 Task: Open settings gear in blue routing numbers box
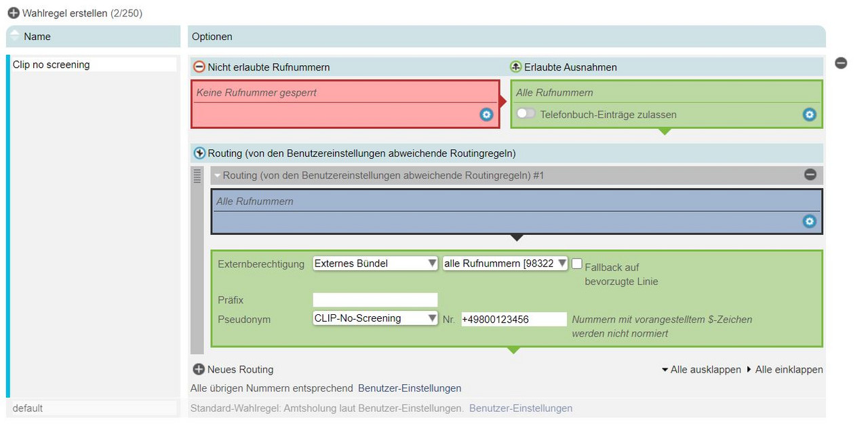(809, 221)
